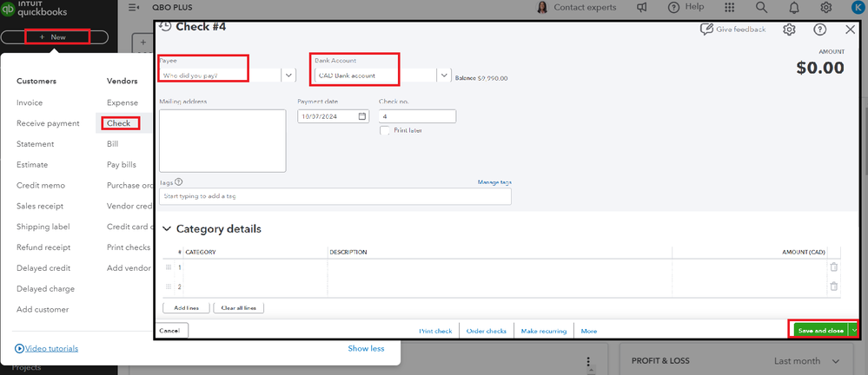Select Sales receipt from the menu
The width and height of the screenshot is (868, 375).
coord(40,206)
